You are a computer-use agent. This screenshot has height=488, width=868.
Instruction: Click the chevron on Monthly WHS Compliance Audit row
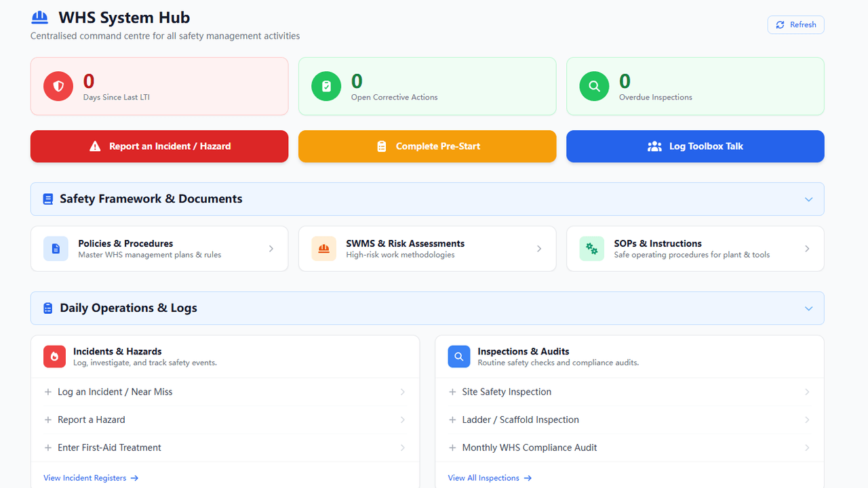tap(807, 447)
